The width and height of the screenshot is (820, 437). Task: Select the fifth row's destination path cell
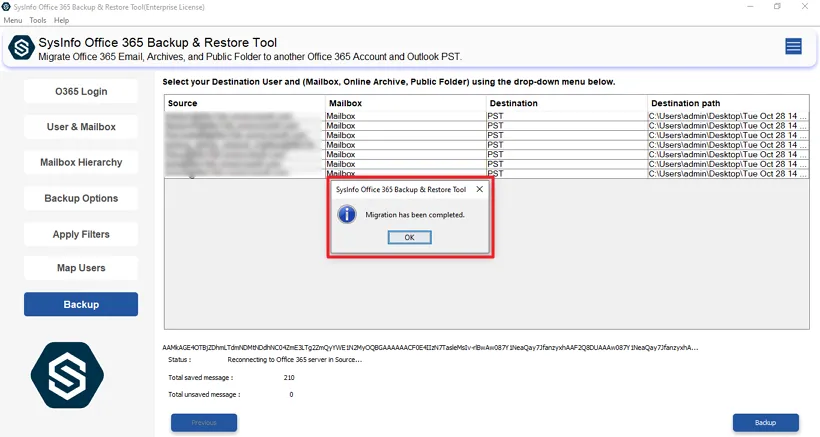[x=728, y=154]
